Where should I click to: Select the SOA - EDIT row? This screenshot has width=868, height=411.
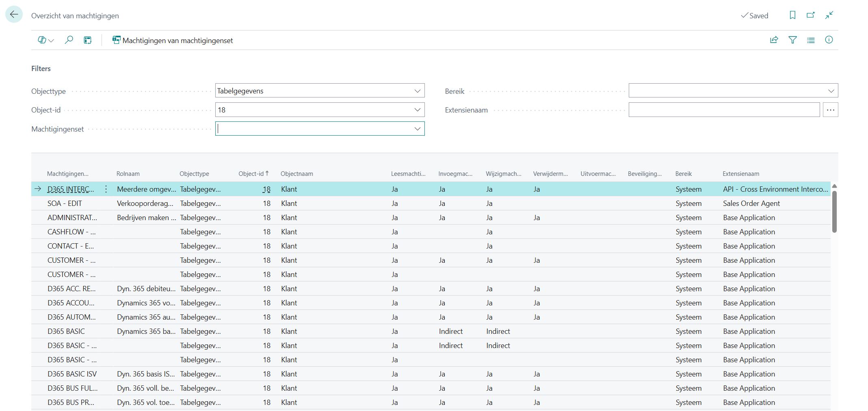coord(431,203)
